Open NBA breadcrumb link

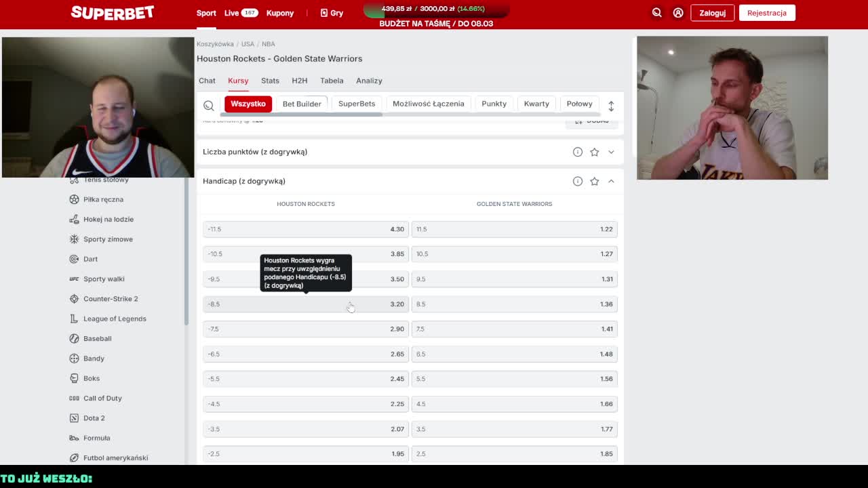click(269, 44)
